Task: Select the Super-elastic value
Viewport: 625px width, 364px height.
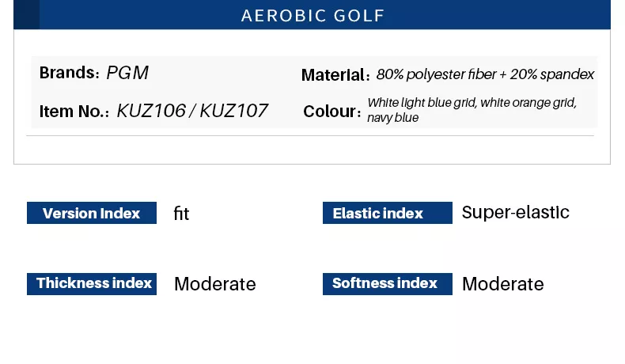Action: tap(516, 212)
